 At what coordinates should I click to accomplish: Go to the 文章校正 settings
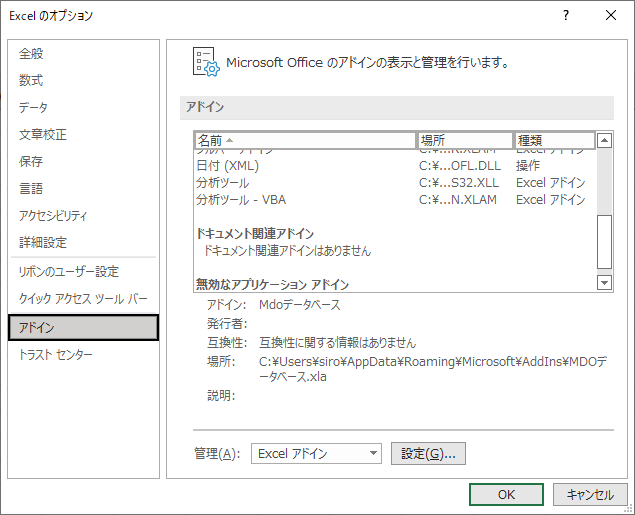pos(43,134)
